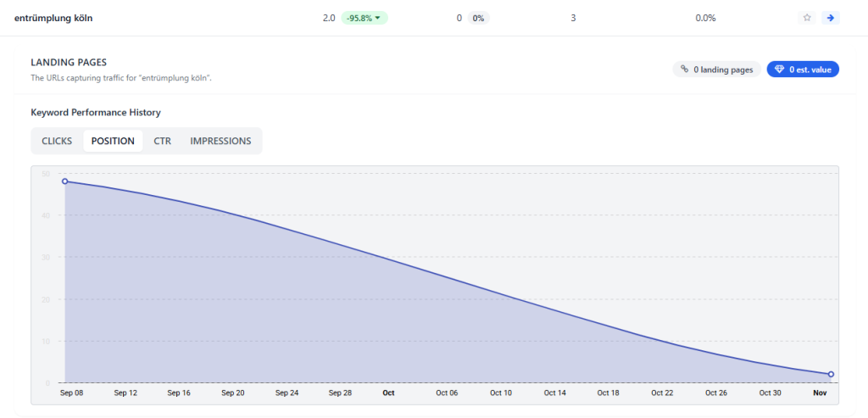Click the Nov data point at chart end
The height and width of the screenshot is (418, 868).
point(831,374)
